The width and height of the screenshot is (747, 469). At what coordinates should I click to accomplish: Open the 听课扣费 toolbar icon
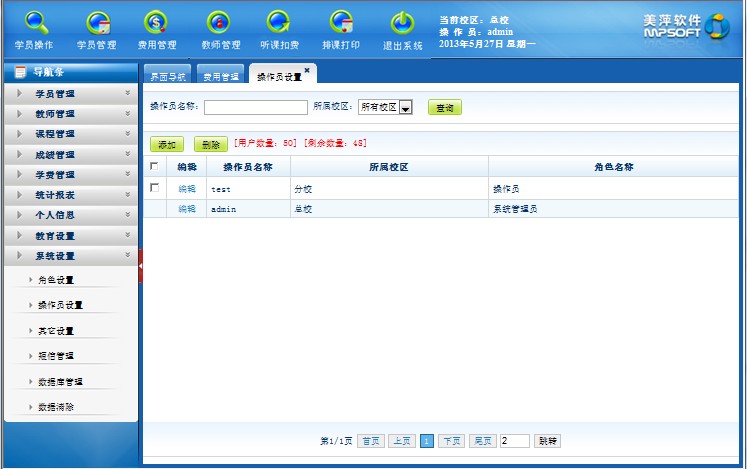[x=280, y=23]
